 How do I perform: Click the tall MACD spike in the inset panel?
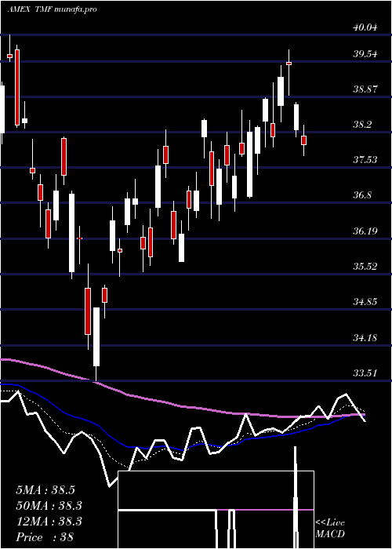point(296,497)
